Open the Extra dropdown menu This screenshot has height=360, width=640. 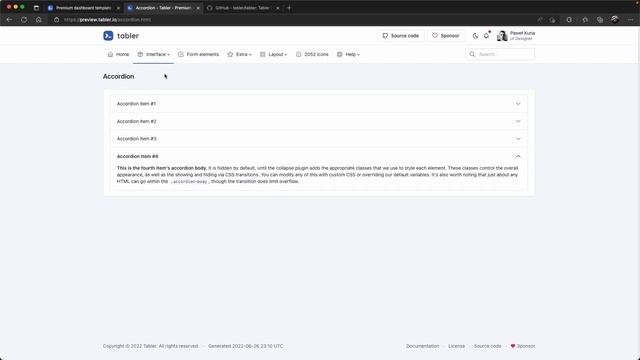(x=239, y=54)
